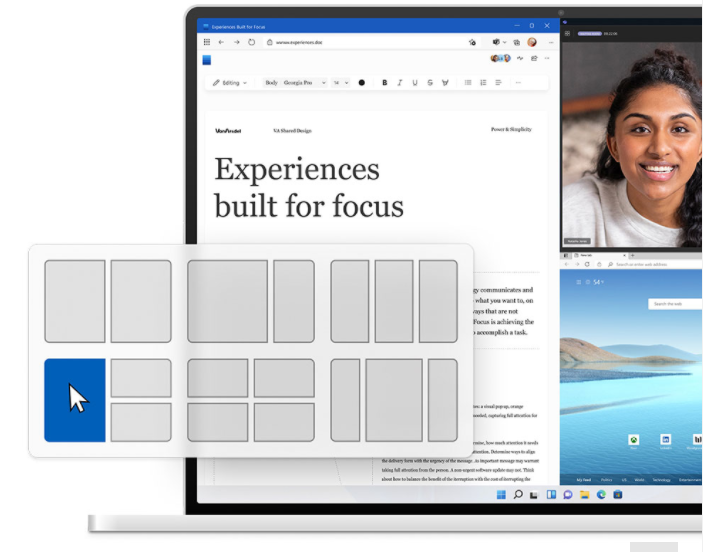Switch view layout in the video call window
Image resolution: width=703 pixels, height=552 pixels.
[567, 34]
